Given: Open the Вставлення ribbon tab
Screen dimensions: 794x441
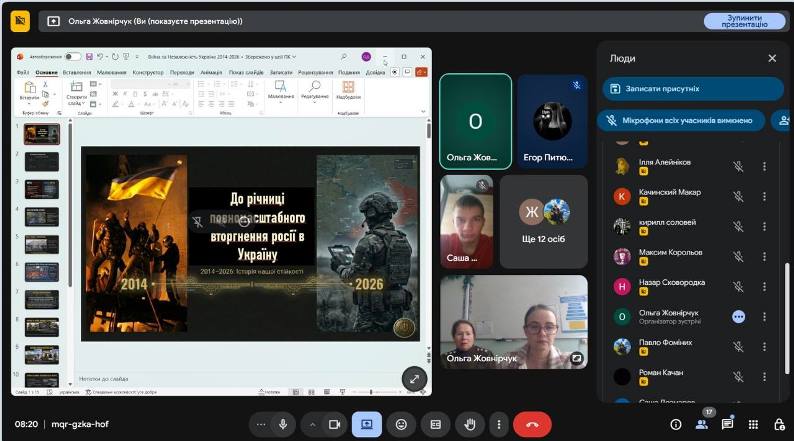Looking at the screenshot, I should [76, 72].
